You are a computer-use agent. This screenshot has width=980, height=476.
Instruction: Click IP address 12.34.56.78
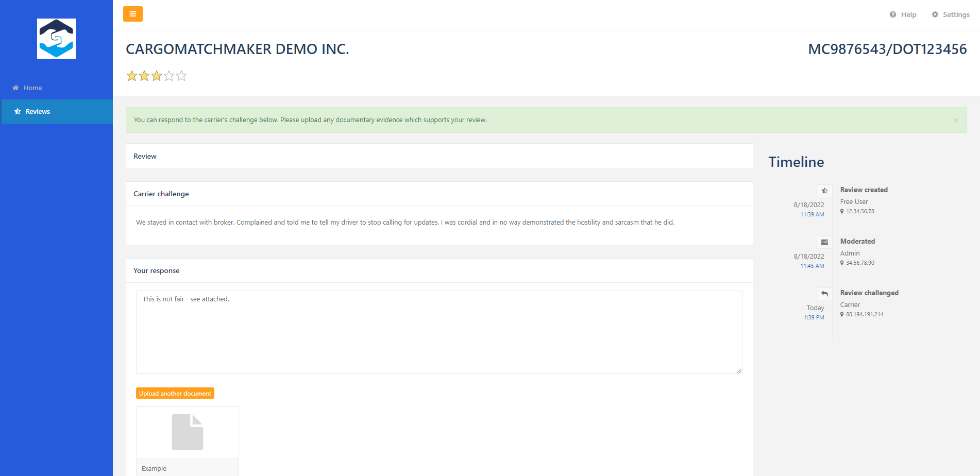coord(860,211)
